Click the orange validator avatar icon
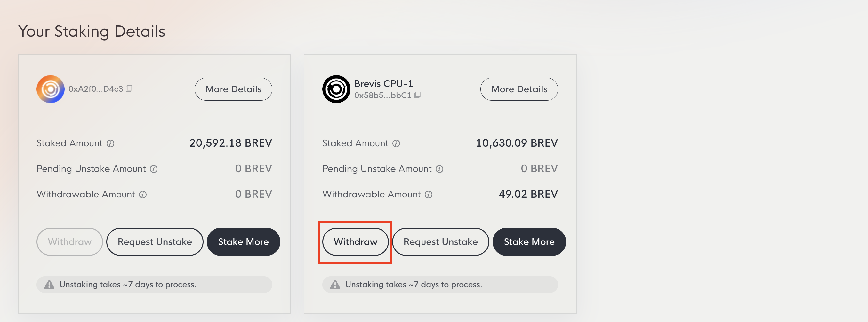 (51, 89)
